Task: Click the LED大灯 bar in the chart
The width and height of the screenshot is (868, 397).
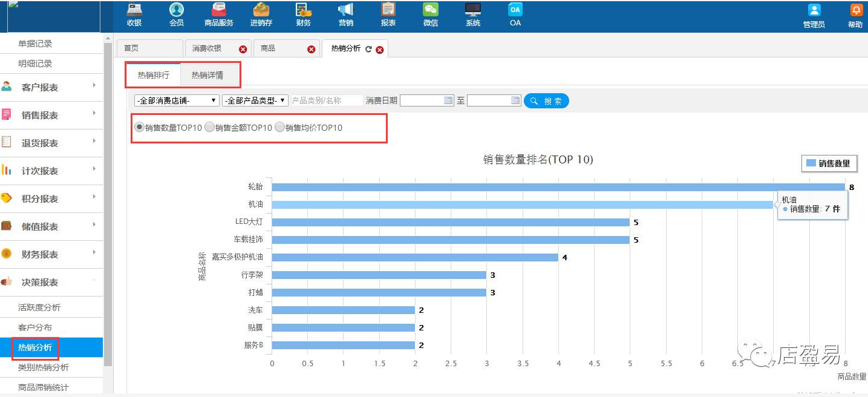Action: coord(451,222)
